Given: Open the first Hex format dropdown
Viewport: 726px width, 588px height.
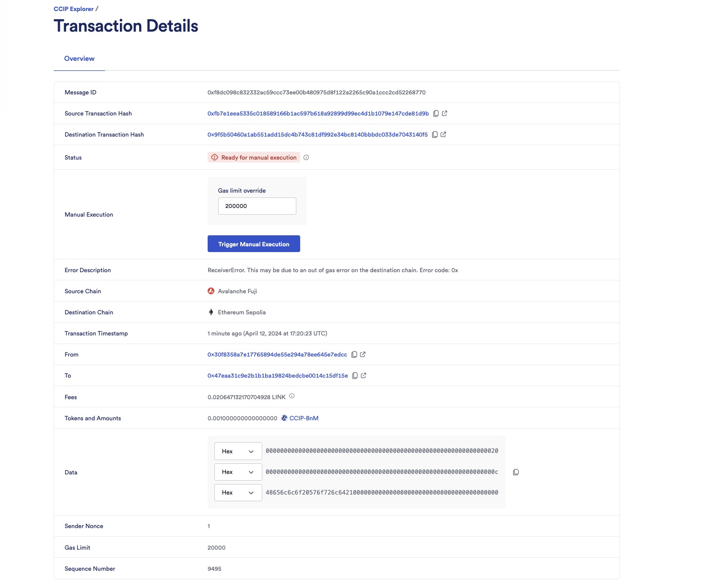Looking at the screenshot, I should (238, 451).
